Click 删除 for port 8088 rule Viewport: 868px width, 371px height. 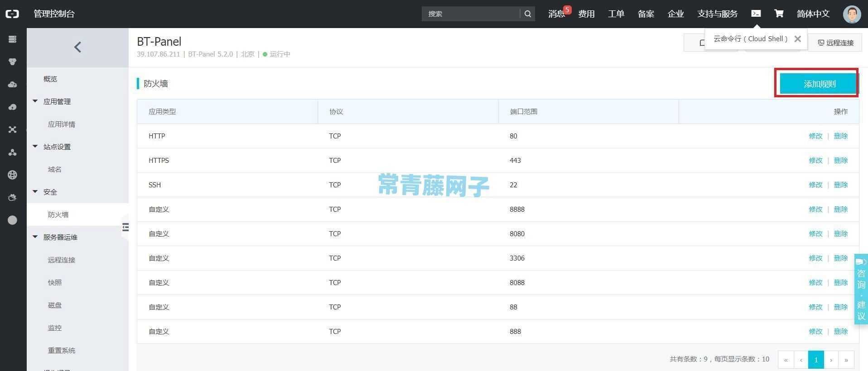[841, 282]
